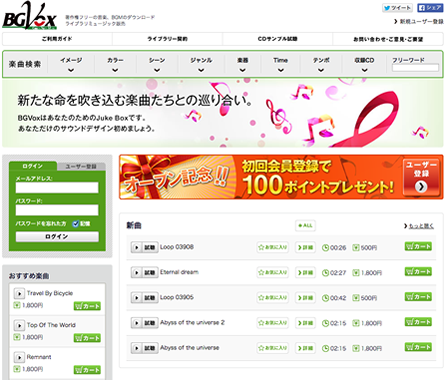Expand the テンポ search dropdown

pos(321,64)
